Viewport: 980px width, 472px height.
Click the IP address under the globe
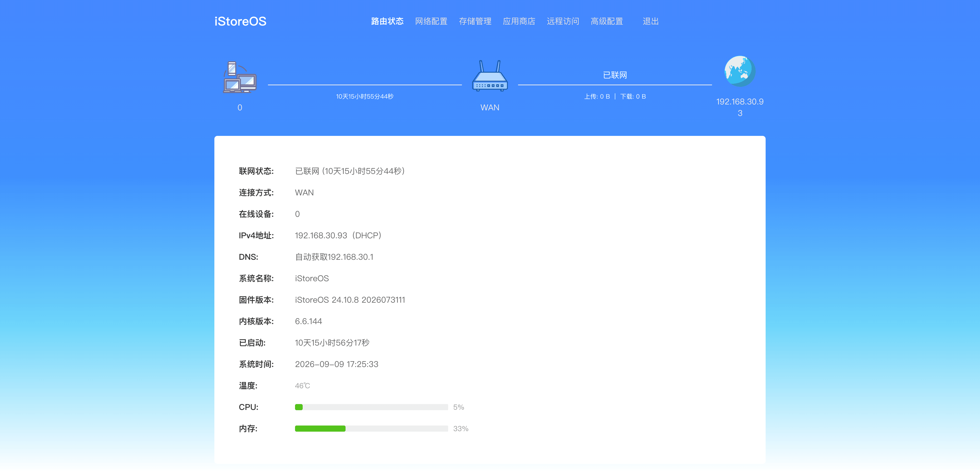tap(740, 107)
